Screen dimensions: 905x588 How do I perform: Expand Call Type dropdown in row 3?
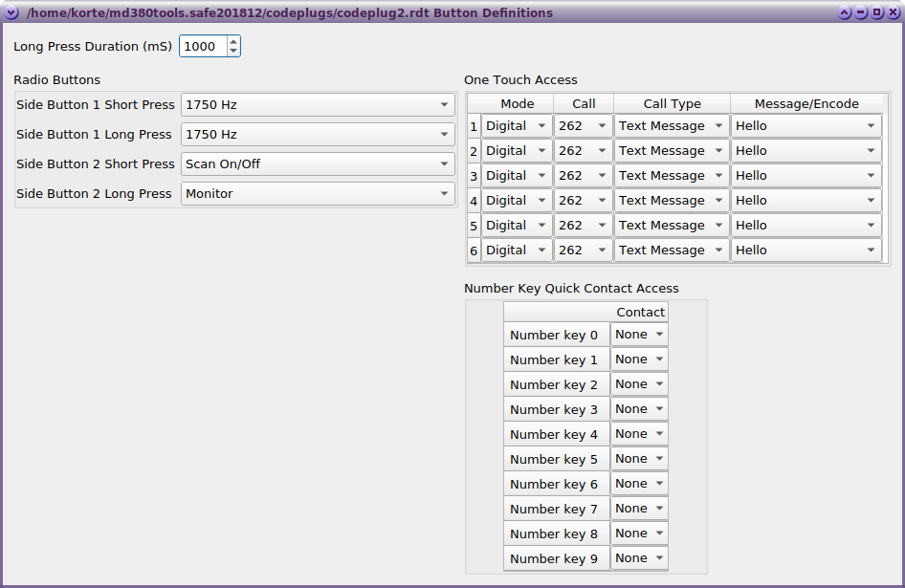point(671,176)
